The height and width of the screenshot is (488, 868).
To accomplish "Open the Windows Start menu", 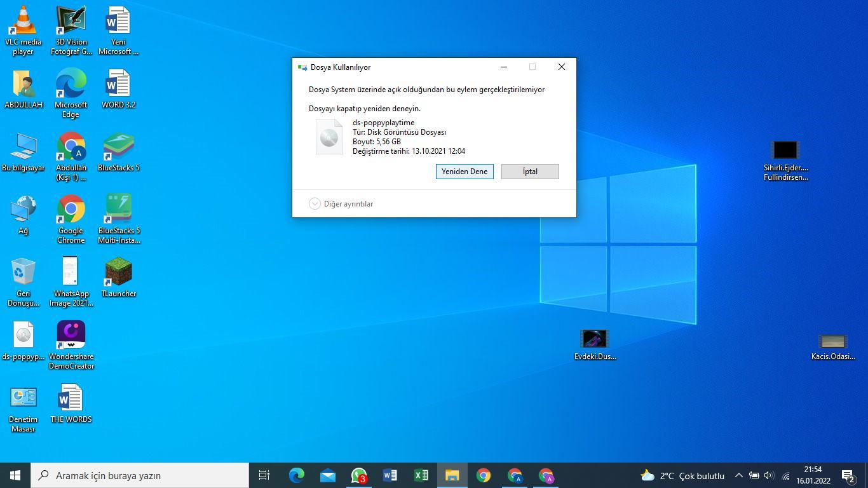I will (15, 475).
